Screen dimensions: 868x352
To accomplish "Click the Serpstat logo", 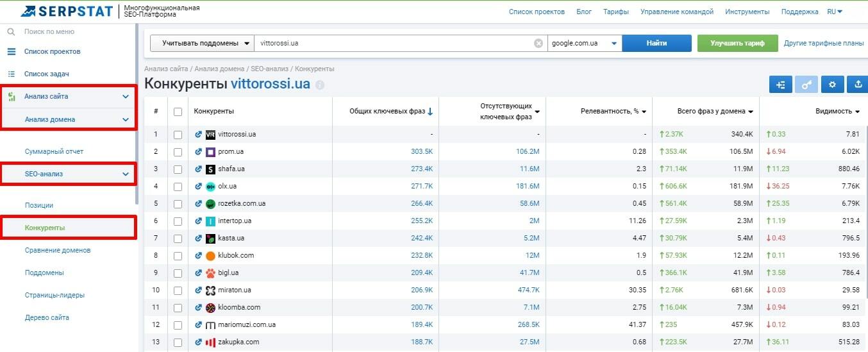I will click(x=66, y=12).
